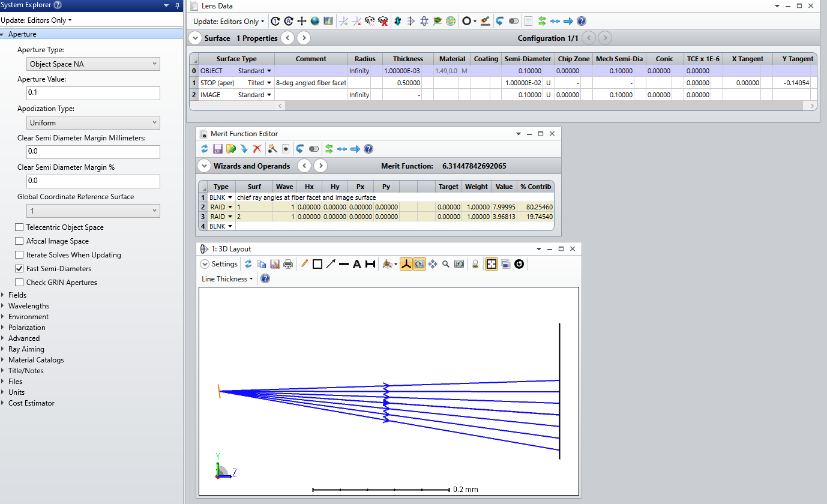Screen dimensions: 827x504
Task: Open the Apodization Type dropdown
Action: tap(94, 122)
